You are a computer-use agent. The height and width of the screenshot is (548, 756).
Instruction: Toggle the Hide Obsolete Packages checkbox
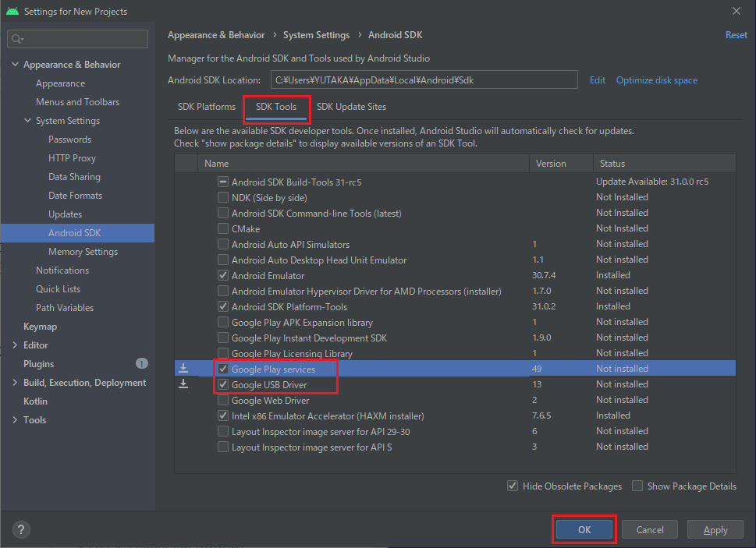[x=513, y=486]
